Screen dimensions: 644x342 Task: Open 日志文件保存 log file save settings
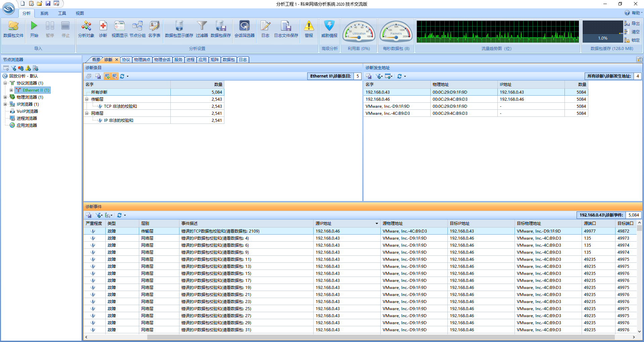tap(286, 30)
